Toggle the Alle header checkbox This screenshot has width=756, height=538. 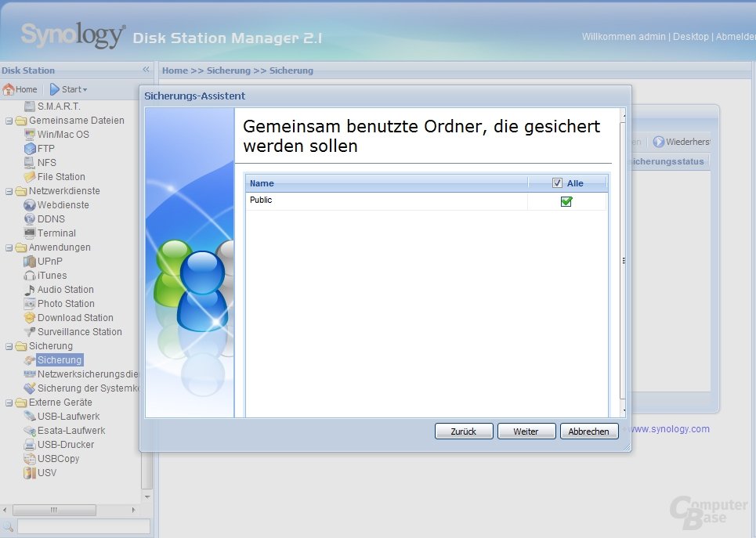point(557,183)
